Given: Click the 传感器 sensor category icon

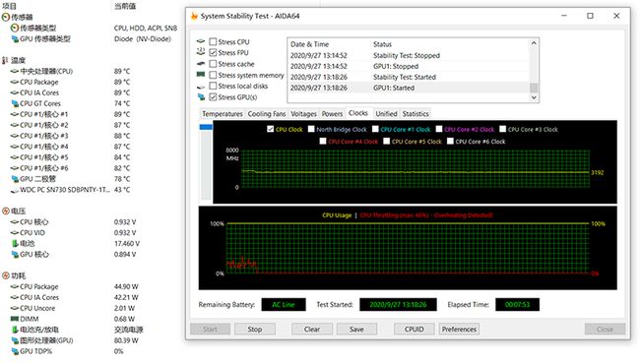Looking at the screenshot, I should click(6, 17).
